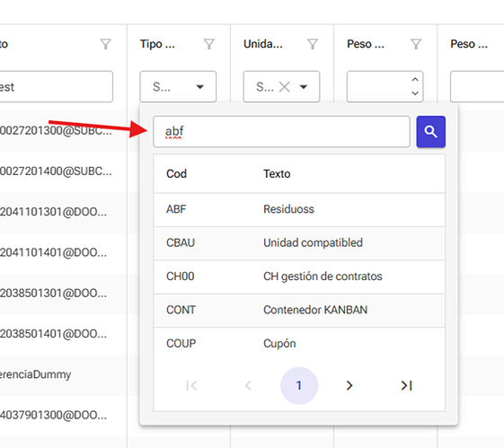Click page number 1 button

tap(299, 385)
